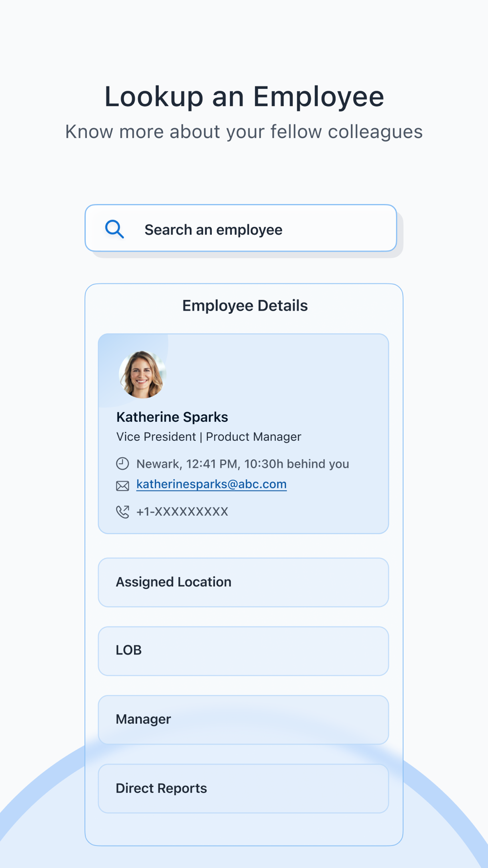Click the Lookup an Employee title

tap(244, 96)
